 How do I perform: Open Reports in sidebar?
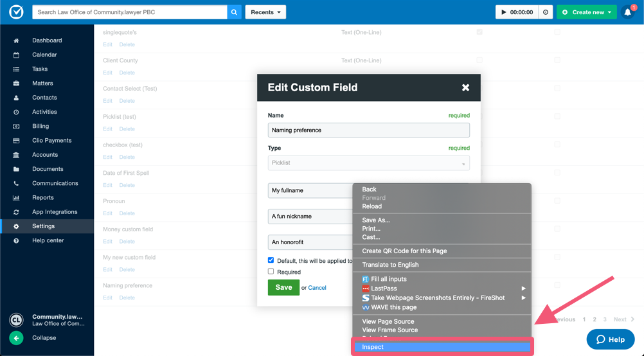coord(43,197)
